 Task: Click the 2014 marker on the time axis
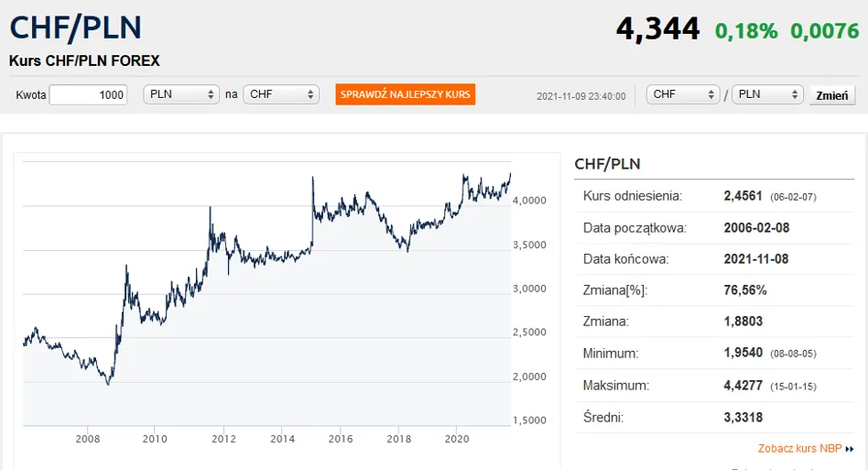pos(281,439)
